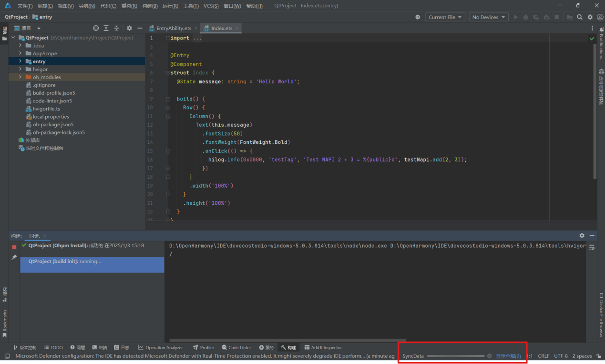This screenshot has width=605, height=364.
Task: Switch to the EntryAbility.ets editor tab
Action: [x=173, y=28]
